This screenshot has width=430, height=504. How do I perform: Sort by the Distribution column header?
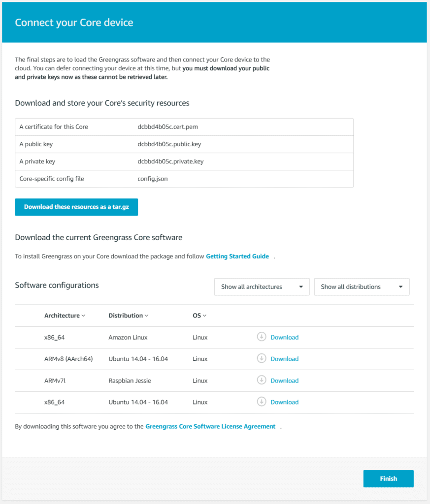(129, 315)
